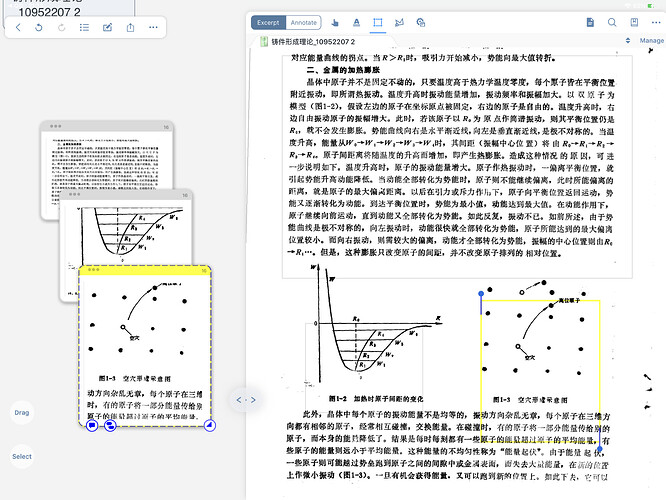Select the hand pointer tool
This screenshot has height=500, width=666.
(335, 23)
